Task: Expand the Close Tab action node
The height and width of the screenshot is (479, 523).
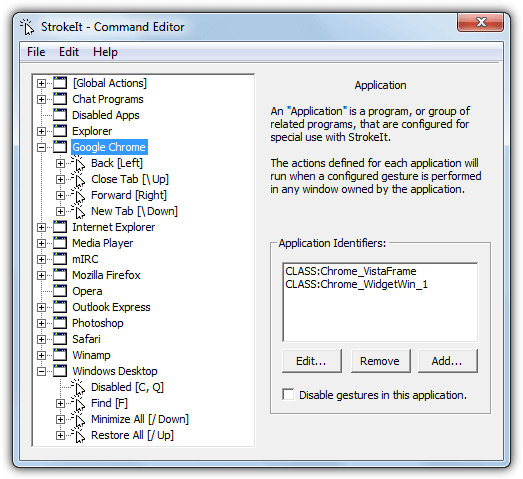Action: tap(60, 179)
